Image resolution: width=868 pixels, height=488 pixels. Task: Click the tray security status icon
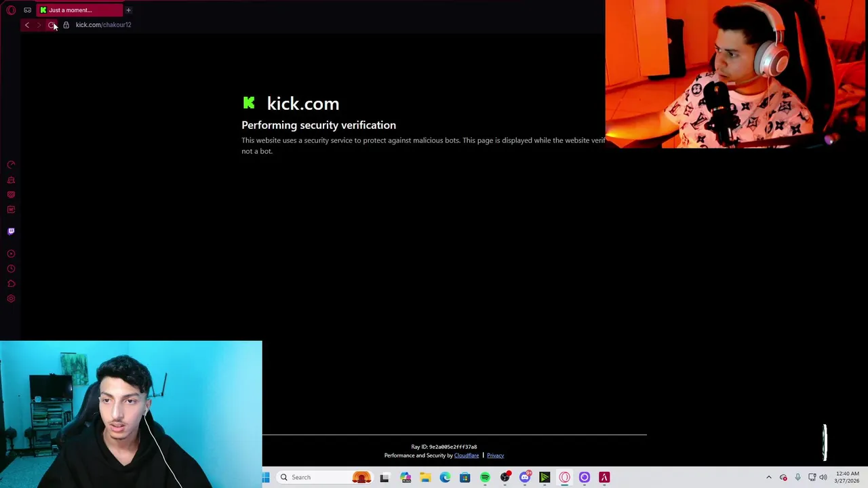click(783, 477)
